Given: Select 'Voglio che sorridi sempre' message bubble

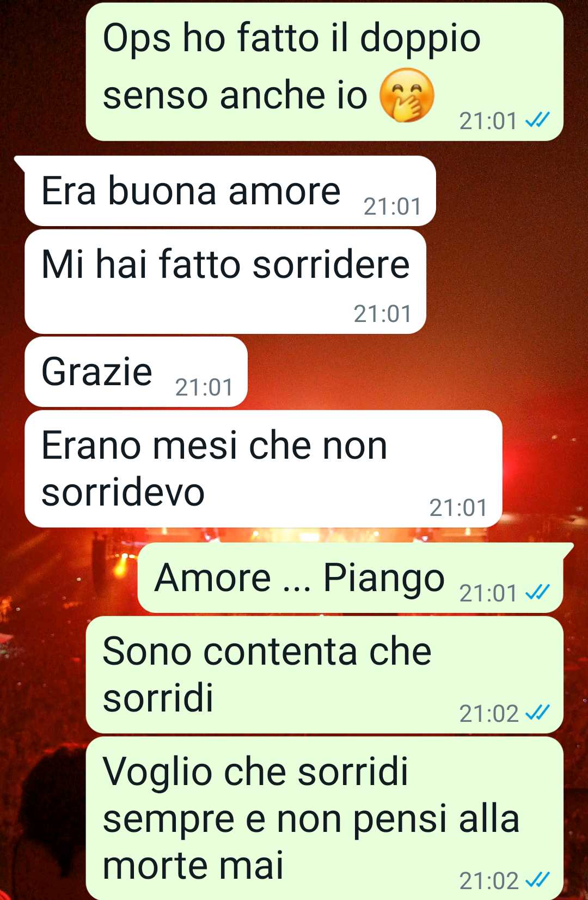Looking at the screenshot, I should coord(324,818).
